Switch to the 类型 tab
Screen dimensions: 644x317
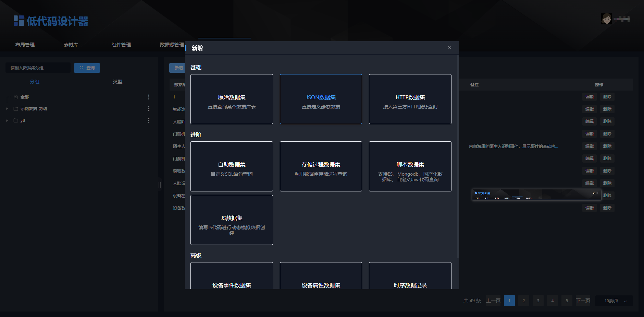pos(117,82)
